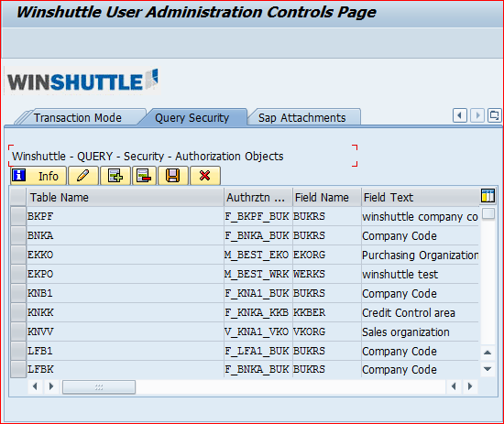Click the insert row icon with the green plus

point(115,176)
